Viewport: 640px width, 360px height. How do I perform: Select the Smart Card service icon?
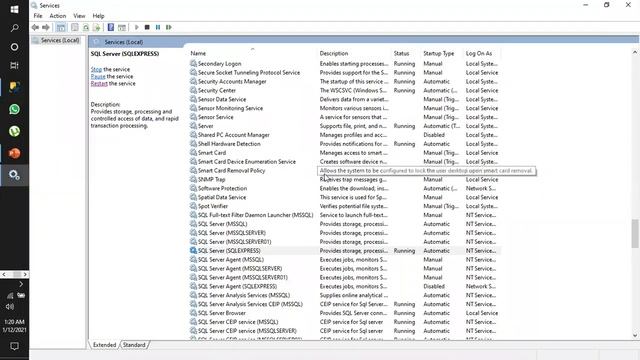[193, 153]
